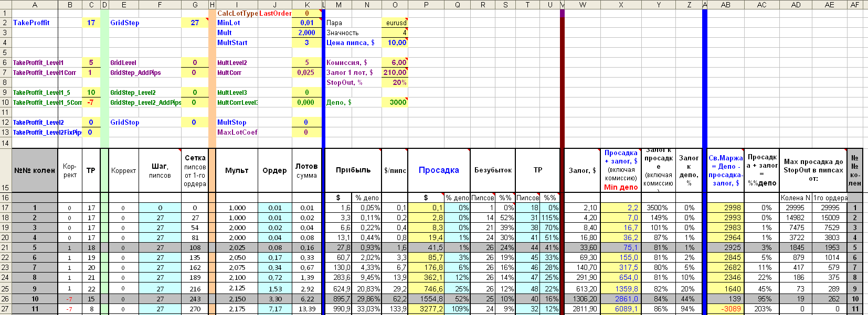This screenshot has height=315, width=868.
Task: Click the StopOut value cell 20%
Action: click(x=395, y=82)
